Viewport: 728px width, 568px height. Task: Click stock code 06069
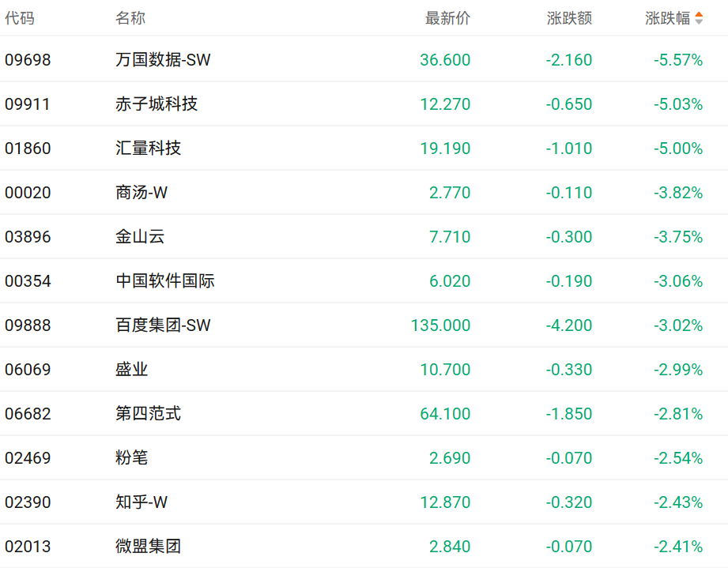point(28,370)
